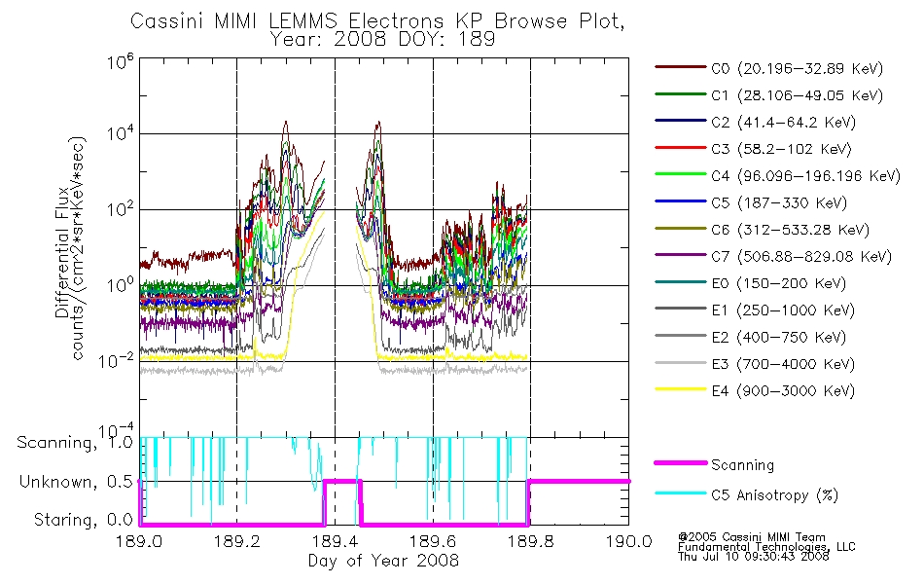Click the C0 (20.196-32.89 KeV) legend label
924x584 pixels.
tap(798, 69)
